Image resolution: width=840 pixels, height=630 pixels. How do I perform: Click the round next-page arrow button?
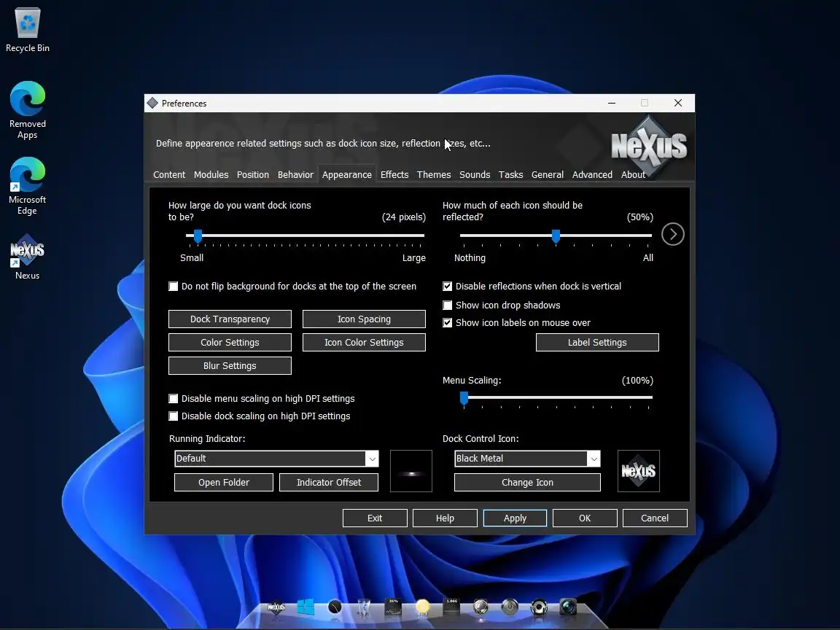[672, 234]
